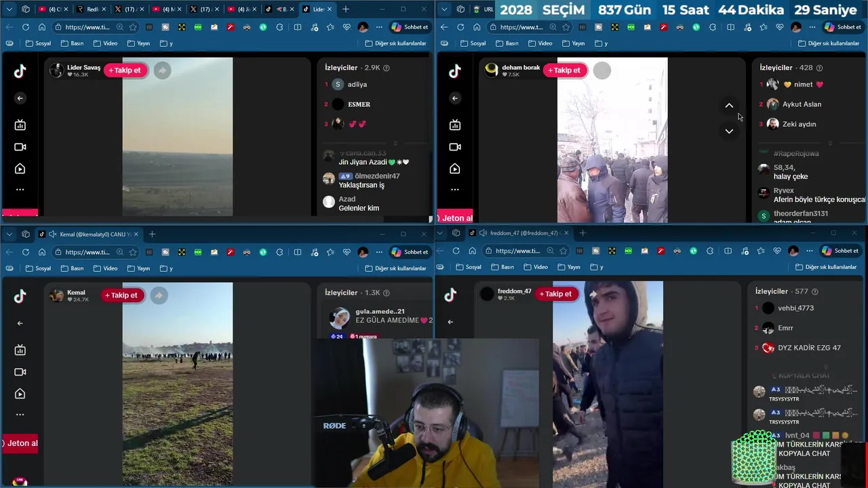Open three-dots more menu in Lider Savaş TikTok sidebar

pos(20,190)
